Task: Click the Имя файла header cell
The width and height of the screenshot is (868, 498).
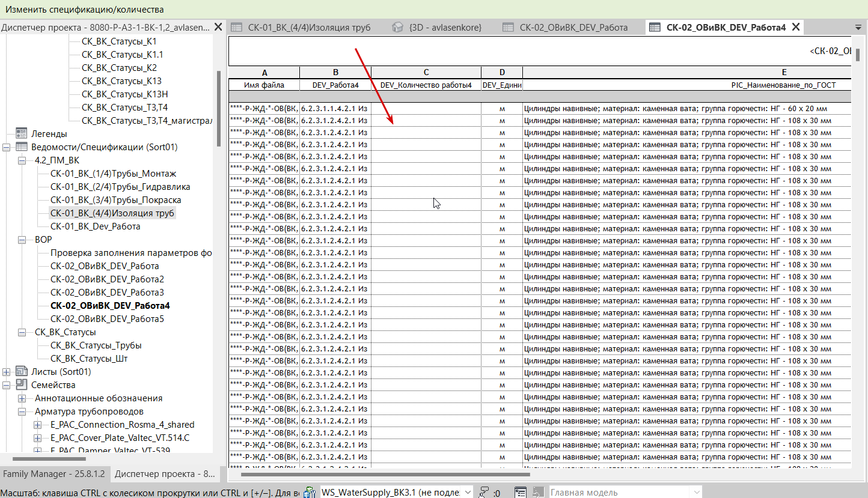Action: click(264, 85)
